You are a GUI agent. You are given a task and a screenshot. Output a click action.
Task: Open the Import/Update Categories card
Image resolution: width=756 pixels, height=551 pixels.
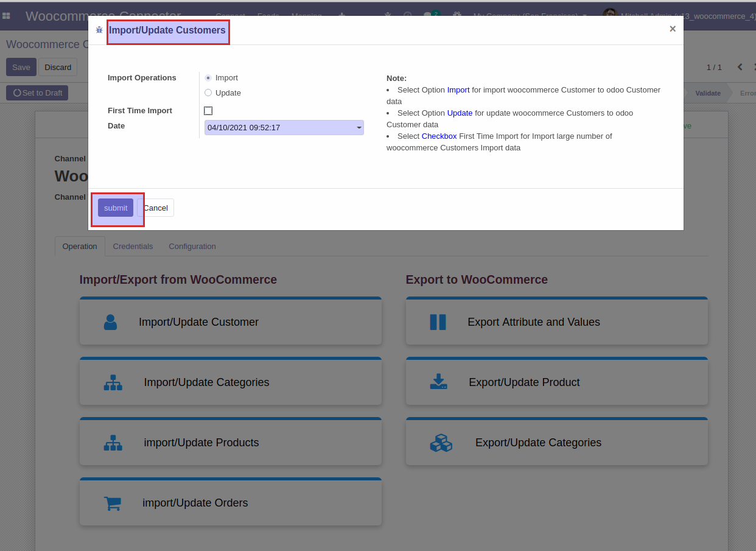[x=231, y=381]
